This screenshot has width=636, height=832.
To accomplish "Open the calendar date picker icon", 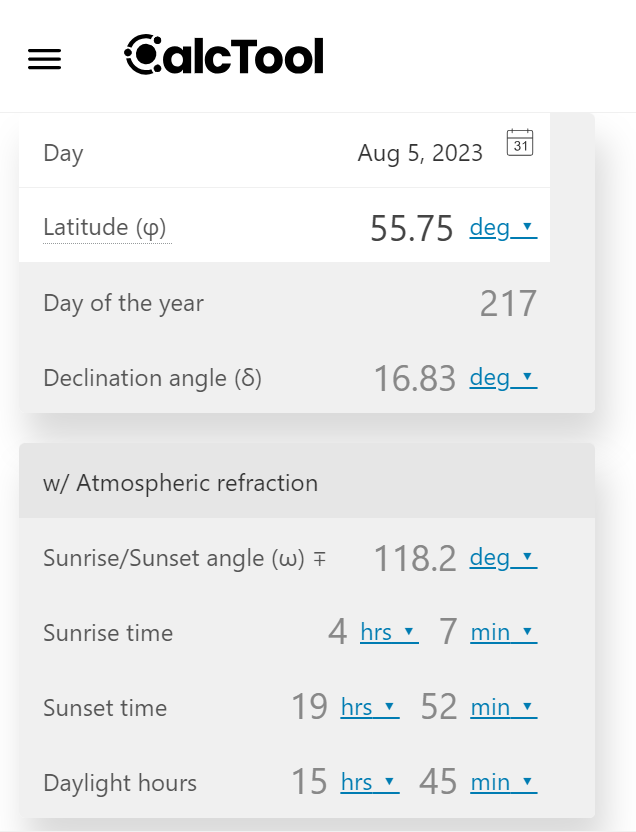I will pos(520,143).
